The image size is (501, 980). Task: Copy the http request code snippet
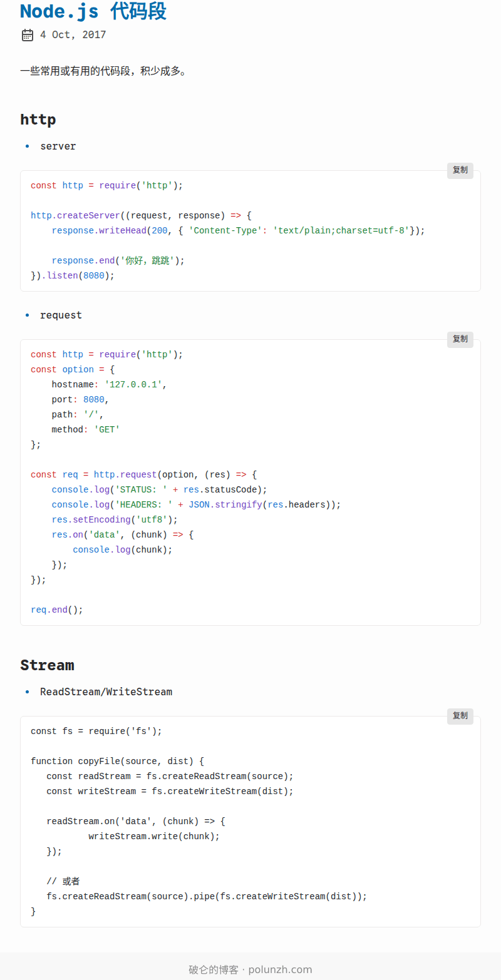(x=460, y=339)
